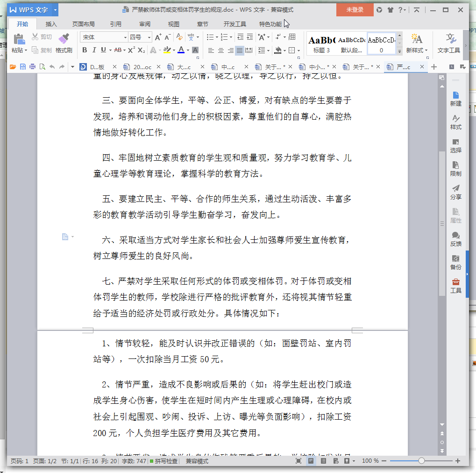Toggle italic formatting
The height and width of the screenshot is (473, 476).
pos(94,50)
